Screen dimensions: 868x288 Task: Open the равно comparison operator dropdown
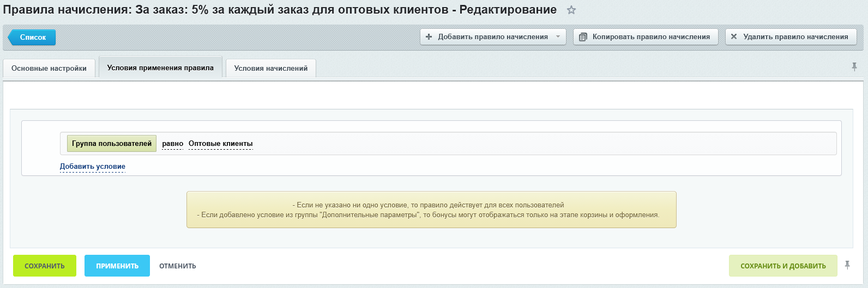click(x=173, y=144)
